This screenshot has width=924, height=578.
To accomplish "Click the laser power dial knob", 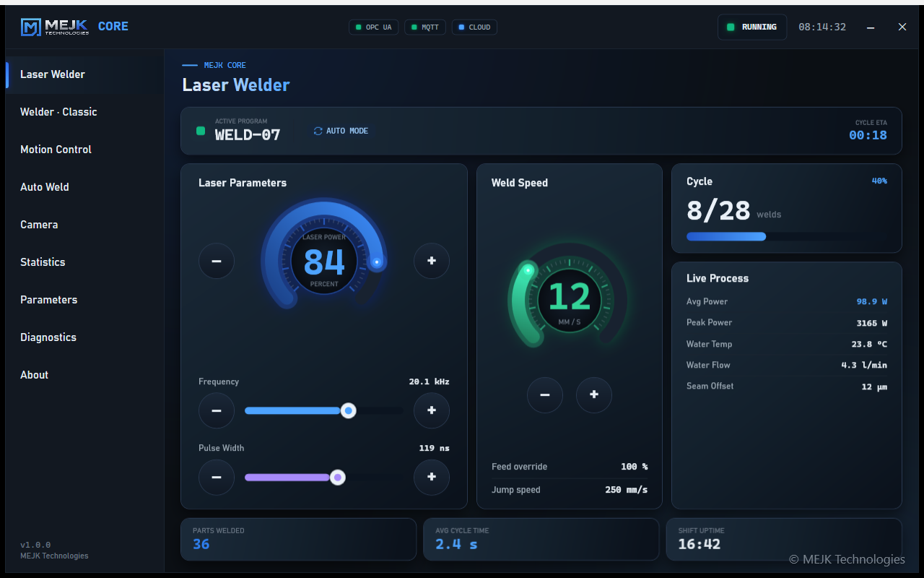I will 376,262.
